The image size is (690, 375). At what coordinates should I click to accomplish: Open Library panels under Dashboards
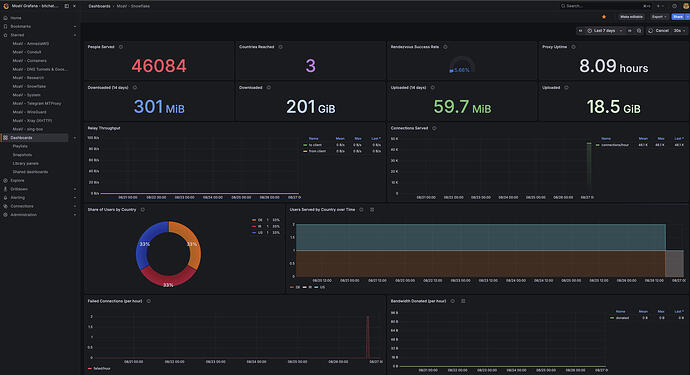point(26,163)
